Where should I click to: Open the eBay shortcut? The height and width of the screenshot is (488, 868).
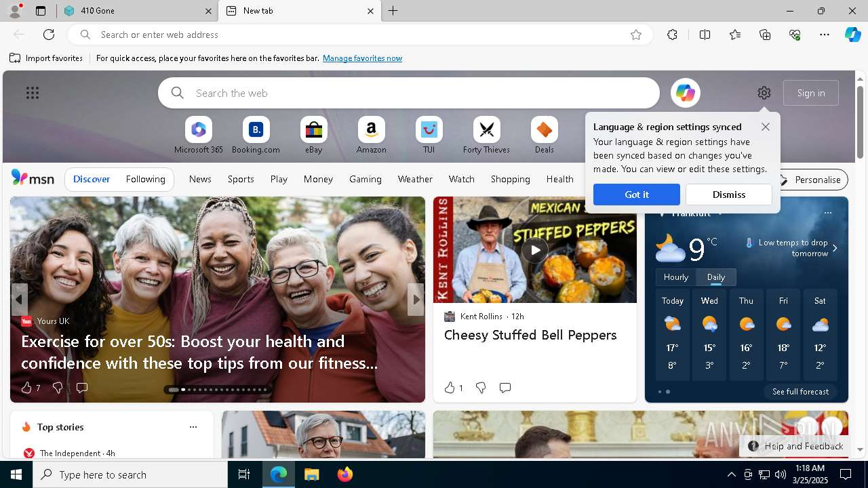pos(313,136)
